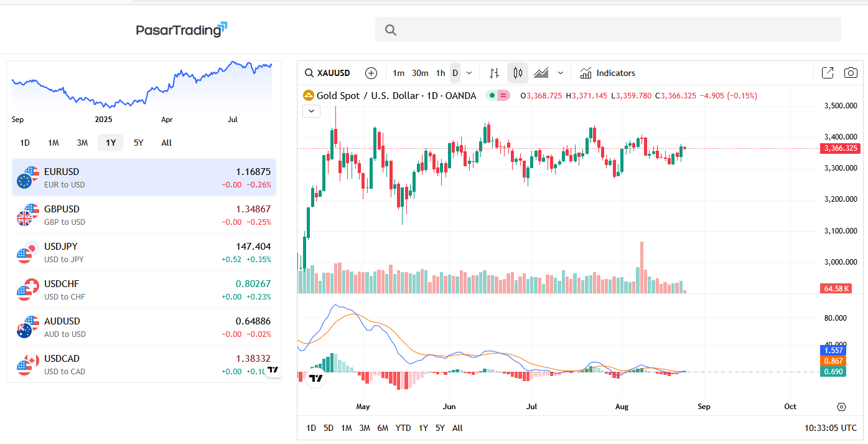Click the compare or add symbol plus icon
This screenshot has height=444, width=868.
tap(371, 73)
